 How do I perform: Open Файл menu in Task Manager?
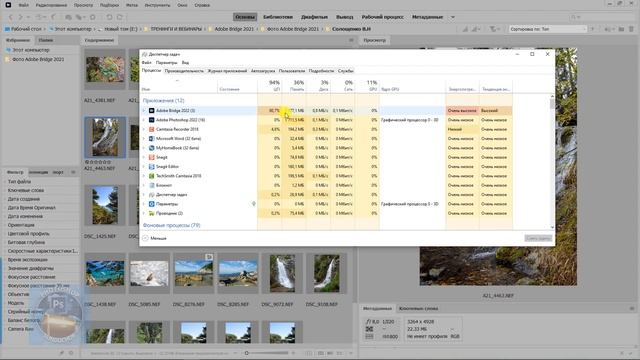(147, 62)
